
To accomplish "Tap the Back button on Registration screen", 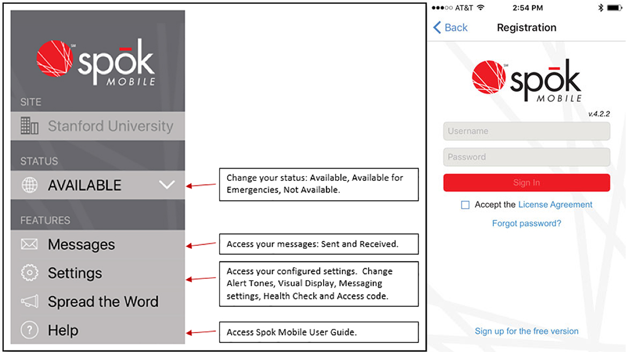I will 450,27.
